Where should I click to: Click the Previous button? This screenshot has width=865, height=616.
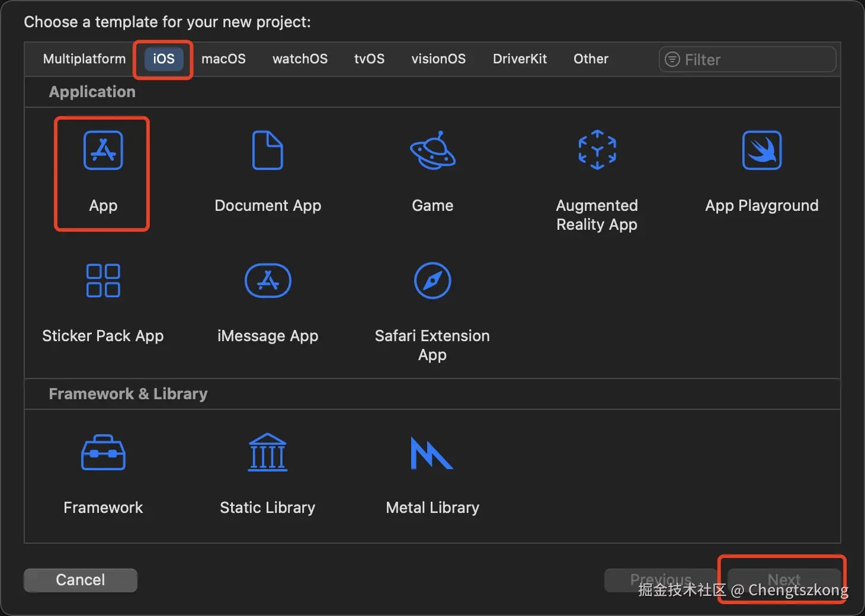[x=661, y=580]
